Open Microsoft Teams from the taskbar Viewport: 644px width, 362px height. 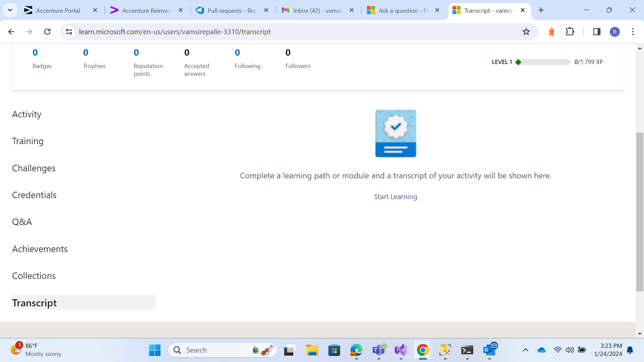point(378,350)
